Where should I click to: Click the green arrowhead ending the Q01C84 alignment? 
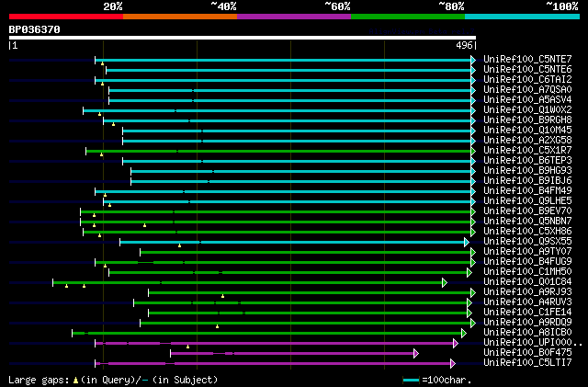tap(445, 282)
